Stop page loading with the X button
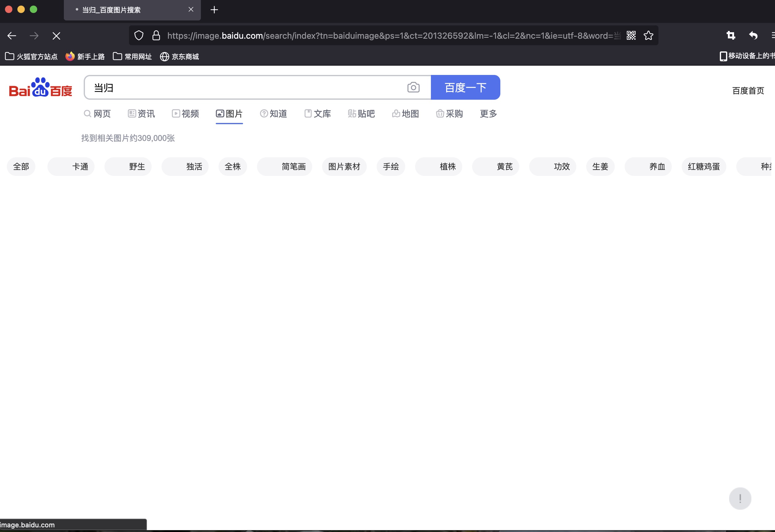 point(56,36)
